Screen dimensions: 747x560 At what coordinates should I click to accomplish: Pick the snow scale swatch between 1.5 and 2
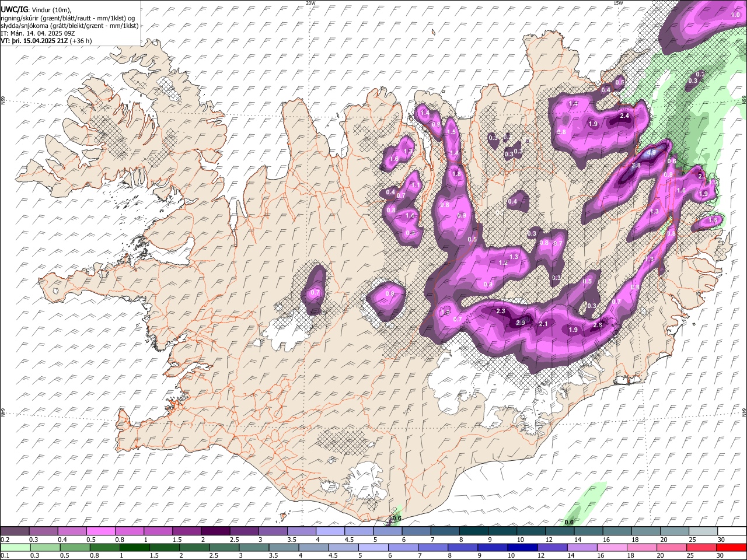187,531
